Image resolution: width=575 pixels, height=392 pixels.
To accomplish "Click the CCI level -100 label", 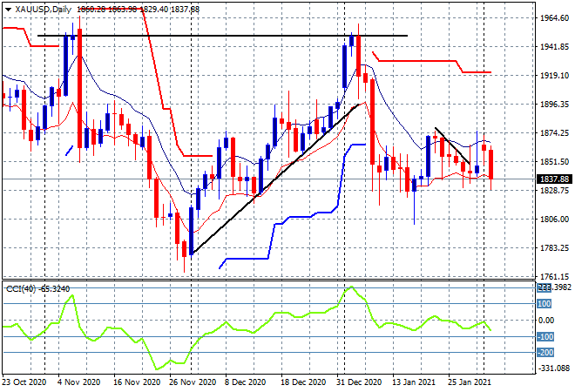I will (545, 336).
